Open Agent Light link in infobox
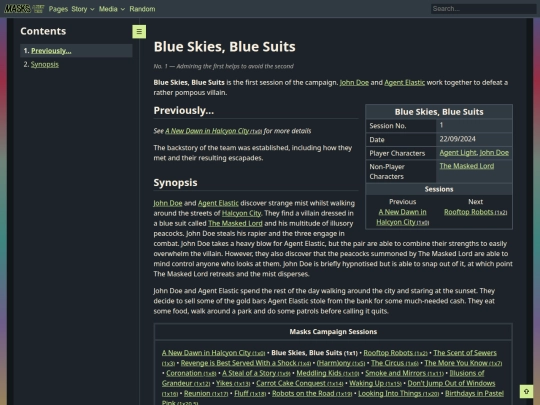 coord(458,153)
